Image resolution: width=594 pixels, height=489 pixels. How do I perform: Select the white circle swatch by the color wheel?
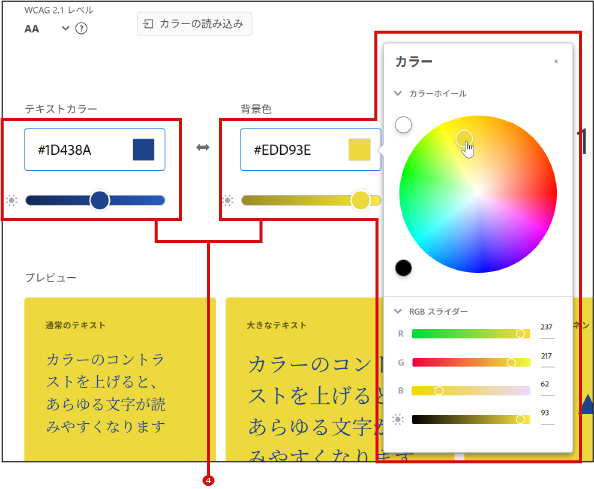pyautogui.click(x=403, y=125)
